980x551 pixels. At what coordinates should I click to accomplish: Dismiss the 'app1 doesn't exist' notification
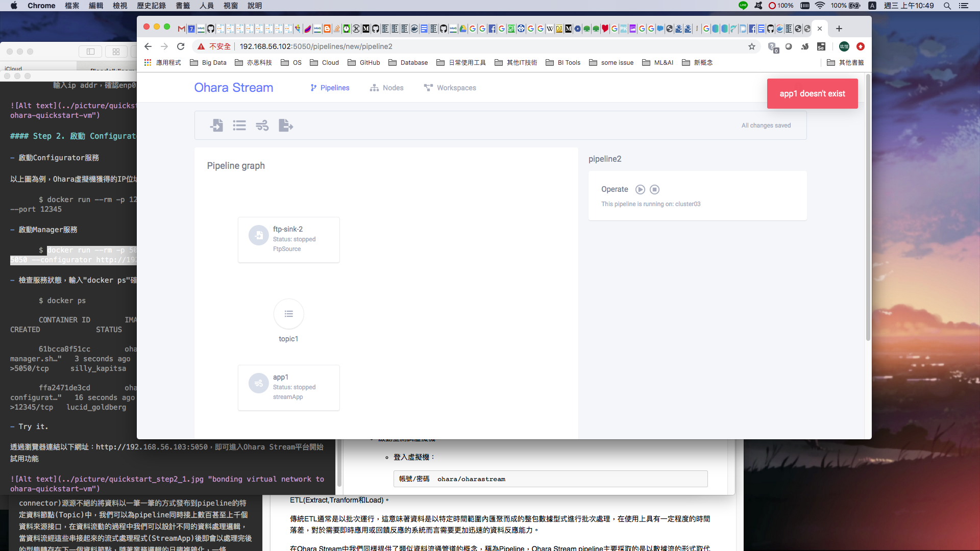[813, 94]
